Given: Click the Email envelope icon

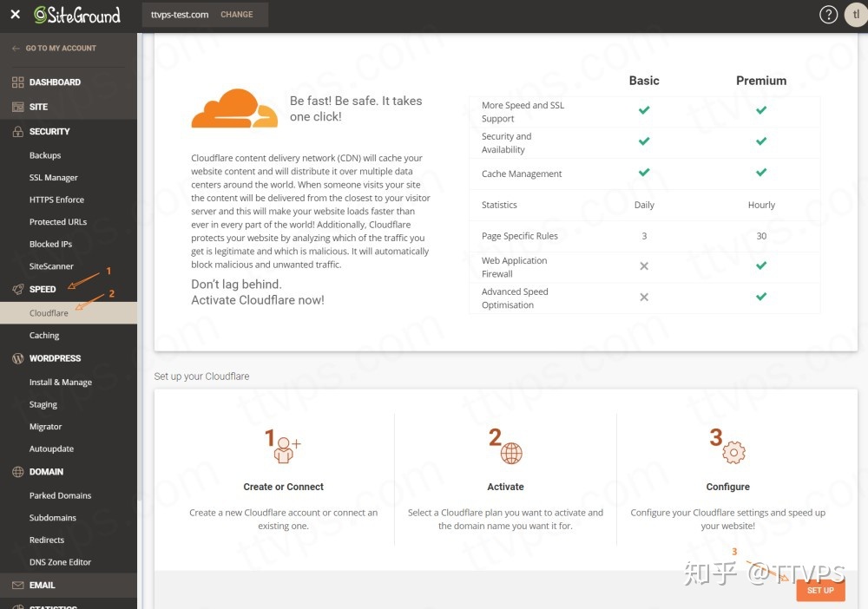Looking at the screenshot, I should (17, 586).
